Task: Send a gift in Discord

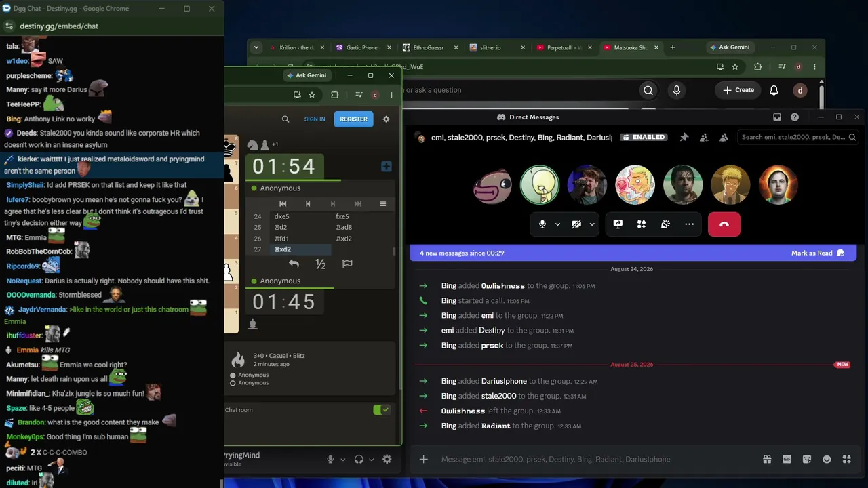Action: [x=767, y=459]
